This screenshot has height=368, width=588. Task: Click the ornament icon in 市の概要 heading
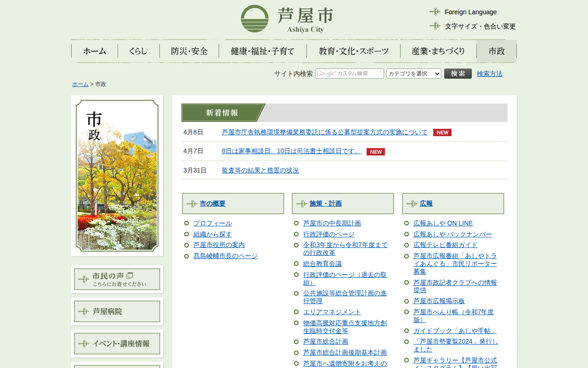(x=192, y=204)
